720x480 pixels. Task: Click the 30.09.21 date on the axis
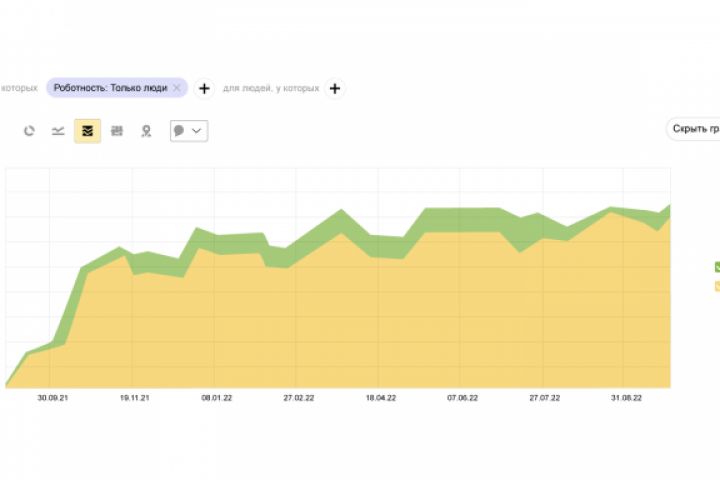click(51, 398)
